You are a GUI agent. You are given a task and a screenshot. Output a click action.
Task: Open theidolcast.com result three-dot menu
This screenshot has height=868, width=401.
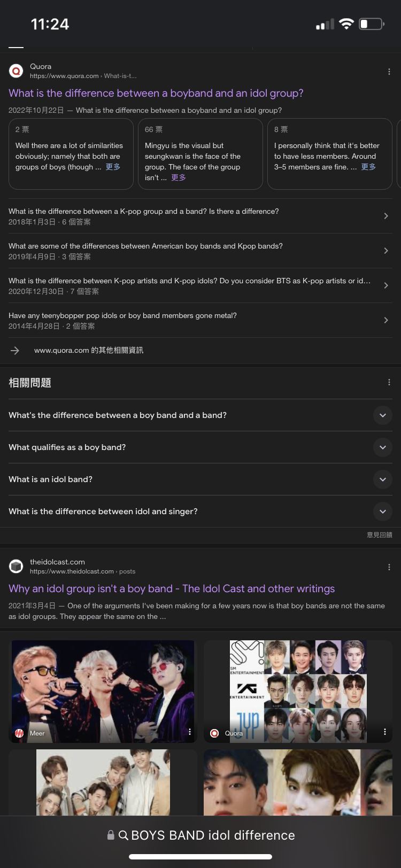[x=389, y=567]
